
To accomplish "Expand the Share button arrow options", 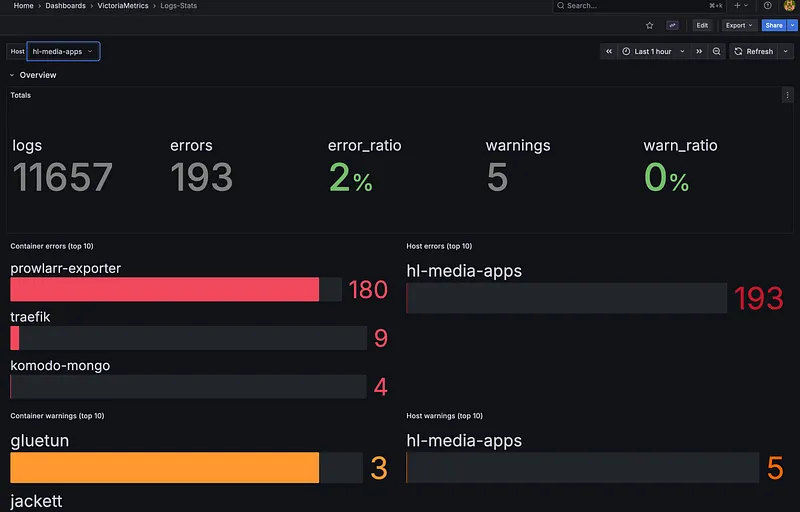I will pos(790,25).
